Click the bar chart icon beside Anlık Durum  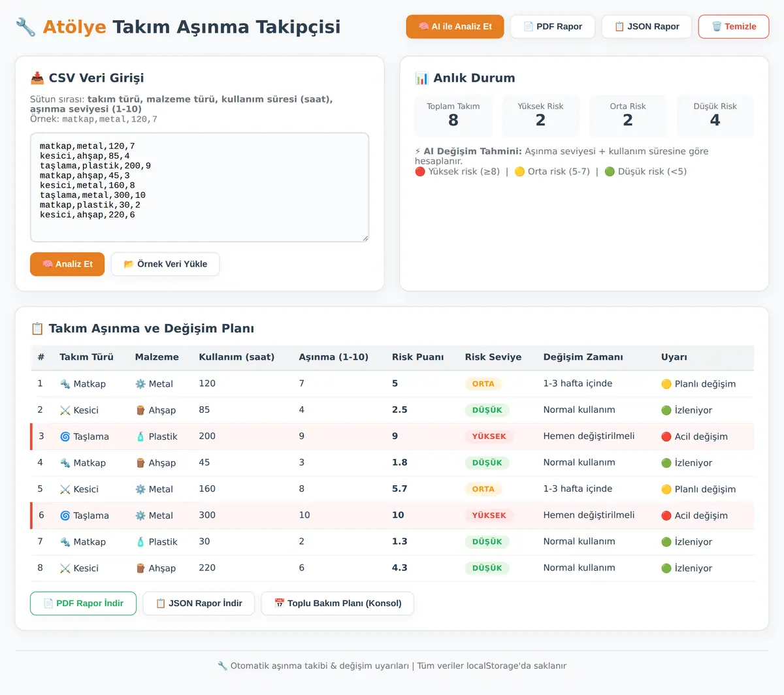coord(421,78)
